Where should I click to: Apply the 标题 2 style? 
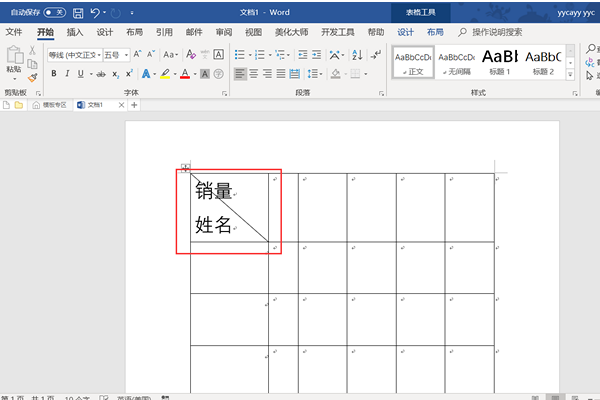pos(543,63)
